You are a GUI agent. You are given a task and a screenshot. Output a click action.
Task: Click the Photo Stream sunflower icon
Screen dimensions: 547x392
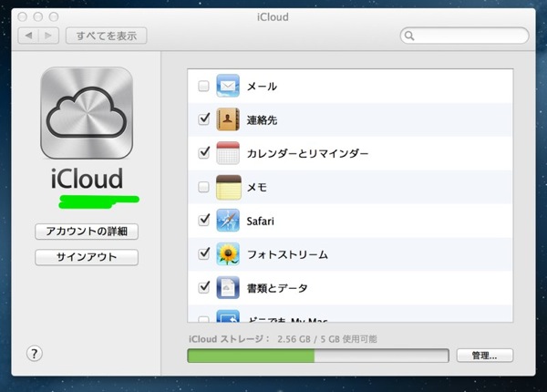click(228, 254)
